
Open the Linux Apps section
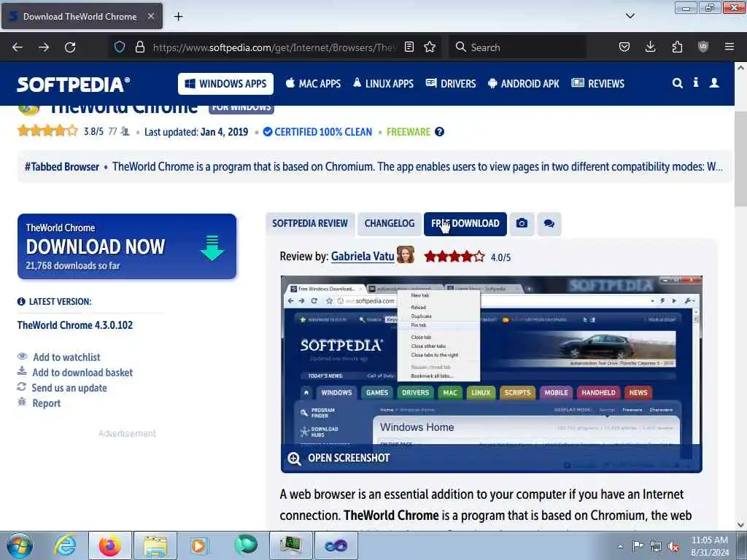[383, 84]
